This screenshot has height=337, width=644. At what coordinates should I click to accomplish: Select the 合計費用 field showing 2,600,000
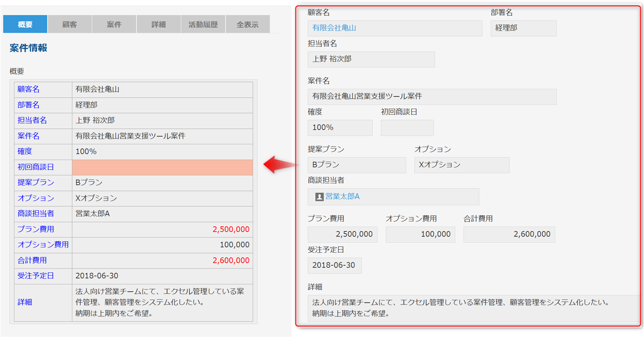click(x=509, y=234)
